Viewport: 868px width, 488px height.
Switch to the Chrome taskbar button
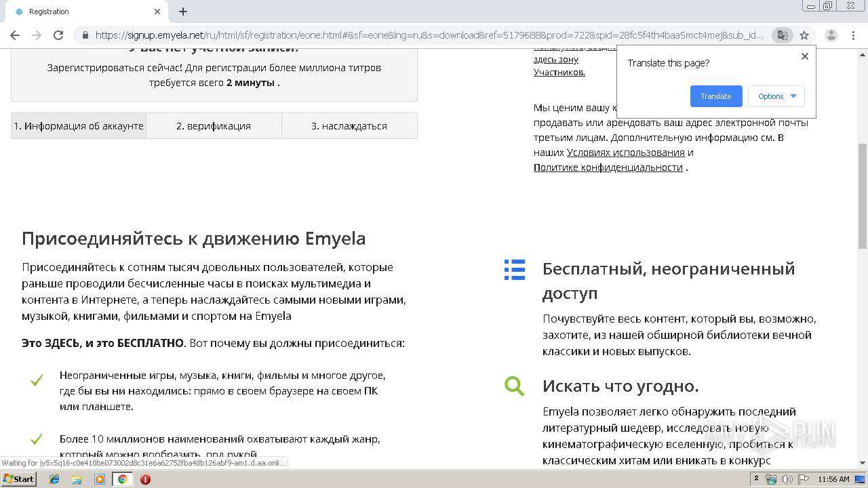[123, 479]
